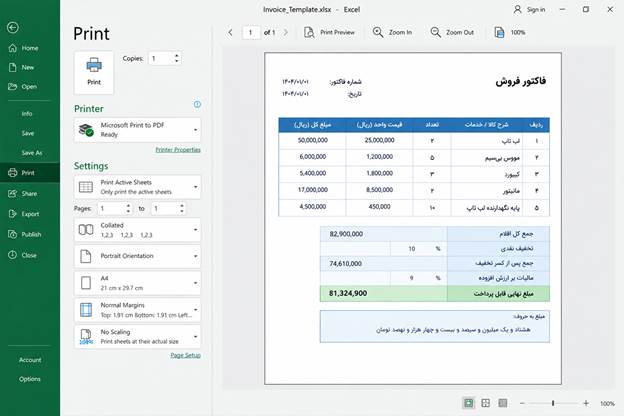This screenshot has width=624, height=416.
Task: Click the Pages to field
Action: coord(165,209)
